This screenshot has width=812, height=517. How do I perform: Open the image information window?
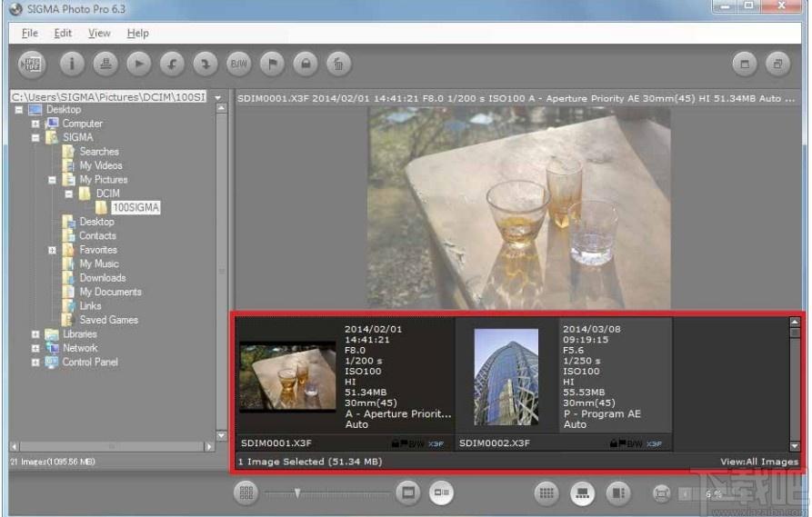pyautogui.click(x=72, y=65)
